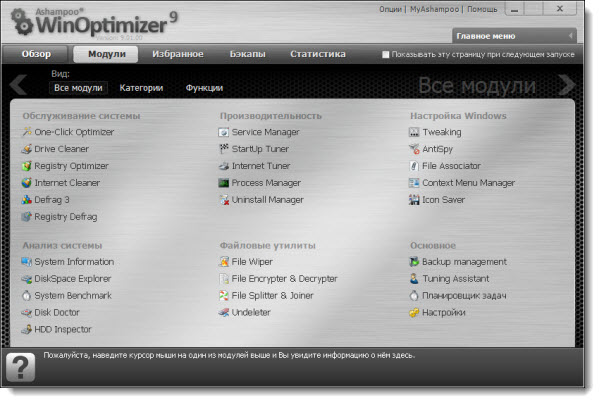Click the Drive Cleaner broom icon
Screen dimensions: 600x403
coord(27,149)
